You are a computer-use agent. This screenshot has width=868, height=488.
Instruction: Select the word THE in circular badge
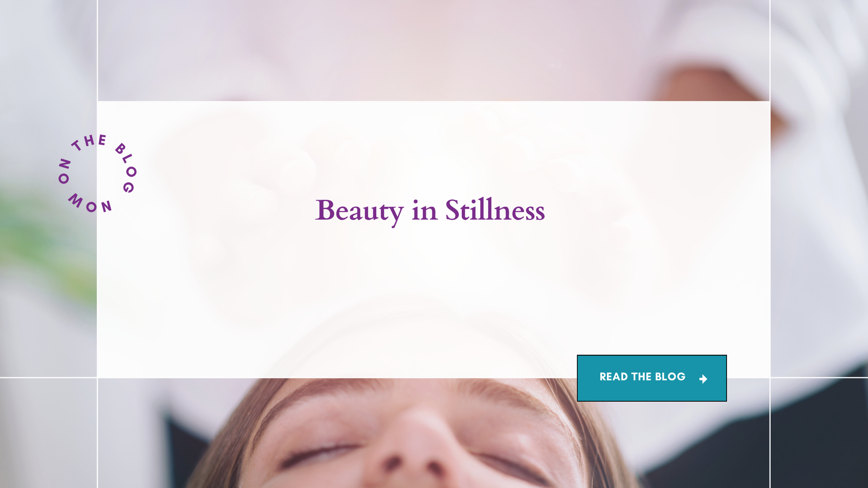point(90,142)
